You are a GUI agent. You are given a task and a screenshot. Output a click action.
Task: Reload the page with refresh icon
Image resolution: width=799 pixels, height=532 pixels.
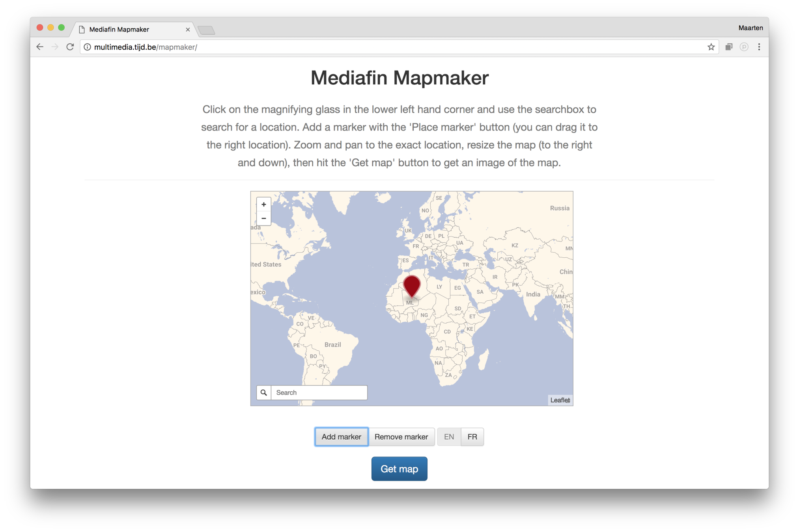click(x=70, y=47)
